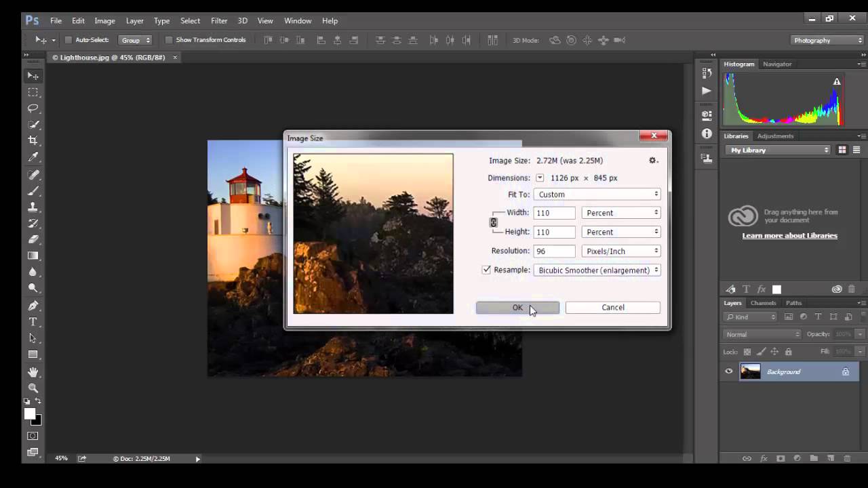Delete layer using Layers panel trash icon
Image resolution: width=868 pixels, height=488 pixels.
[847, 459]
